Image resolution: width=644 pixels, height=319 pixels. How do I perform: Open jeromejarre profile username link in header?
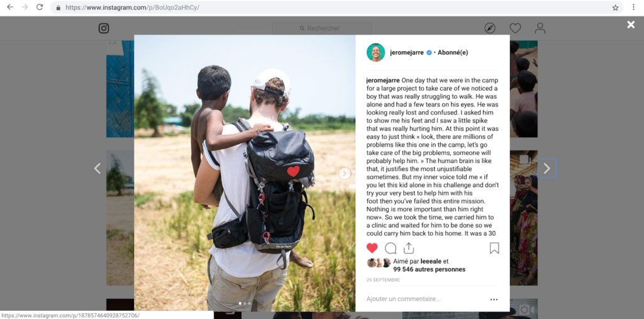[407, 53]
